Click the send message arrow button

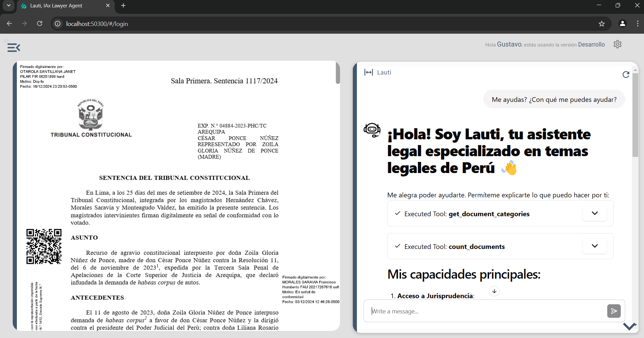pyautogui.click(x=614, y=311)
